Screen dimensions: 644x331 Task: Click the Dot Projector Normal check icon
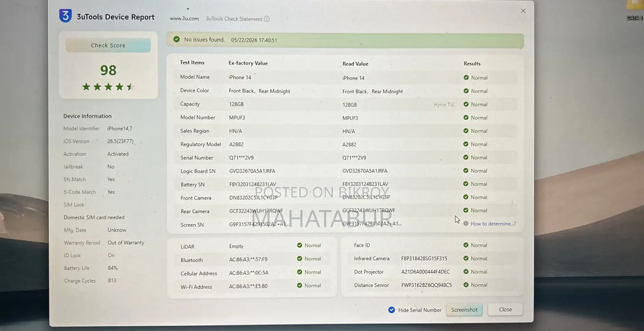click(466, 272)
